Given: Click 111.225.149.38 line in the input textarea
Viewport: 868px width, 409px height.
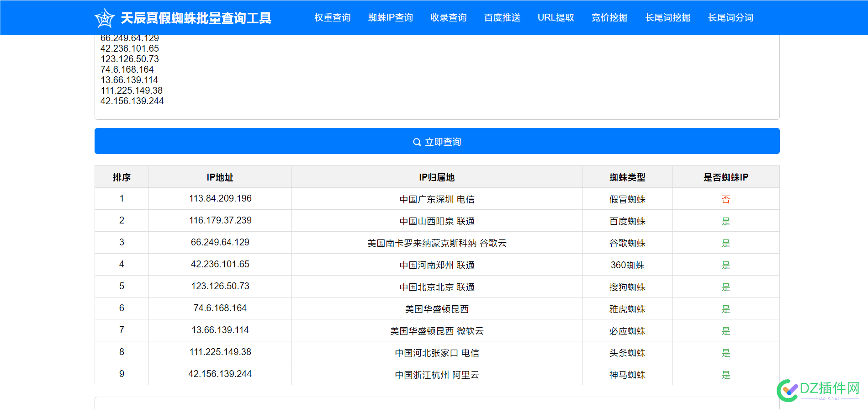Looking at the screenshot, I should (132, 90).
